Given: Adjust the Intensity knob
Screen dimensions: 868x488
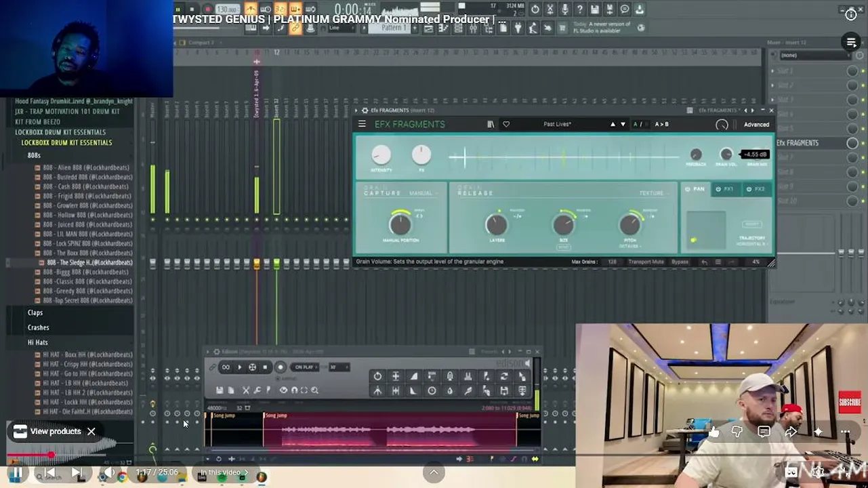Looking at the screenshot, I should 381,155.
